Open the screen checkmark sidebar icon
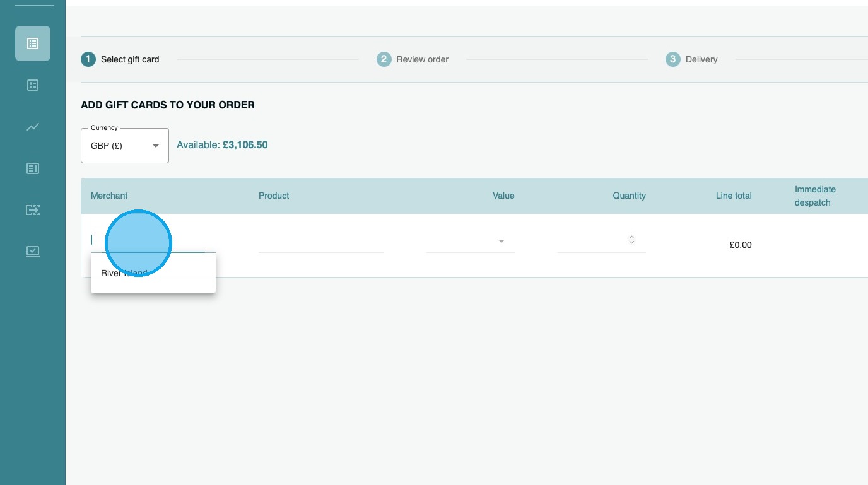This screenshot has height=485, width=868. [33, 252]
